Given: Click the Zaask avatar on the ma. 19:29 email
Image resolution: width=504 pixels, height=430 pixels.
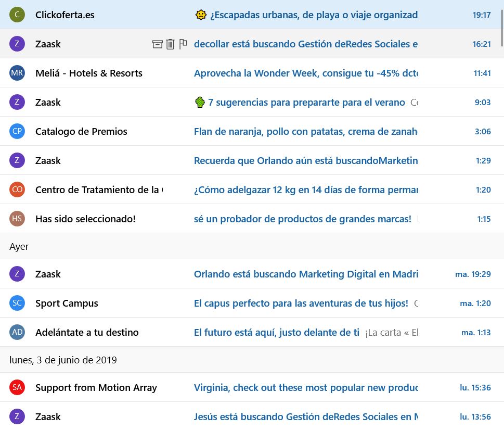Looking at the screenshot, I should click(x=17, y=274).
